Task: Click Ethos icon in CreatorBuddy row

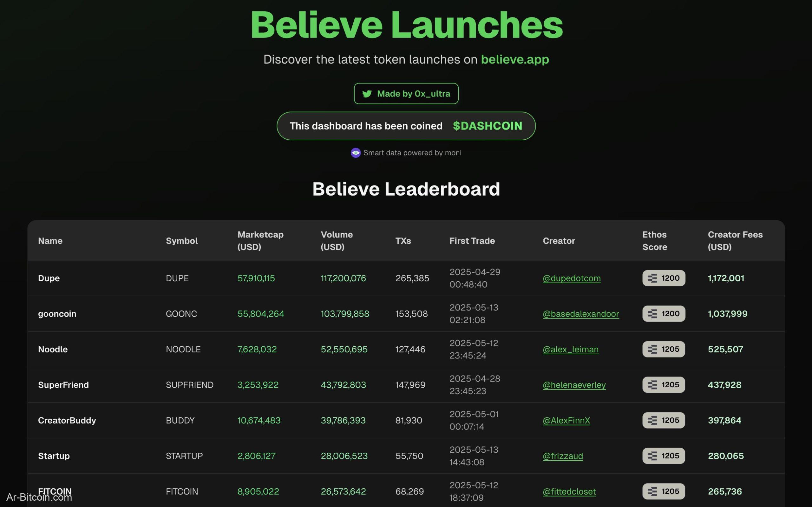Action: tap(652, 420)
